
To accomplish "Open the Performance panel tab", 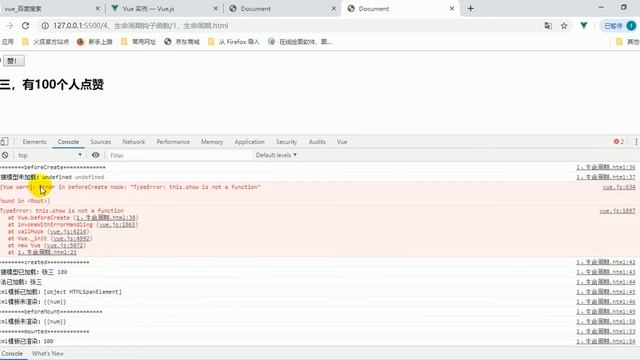I will point(173,142).
